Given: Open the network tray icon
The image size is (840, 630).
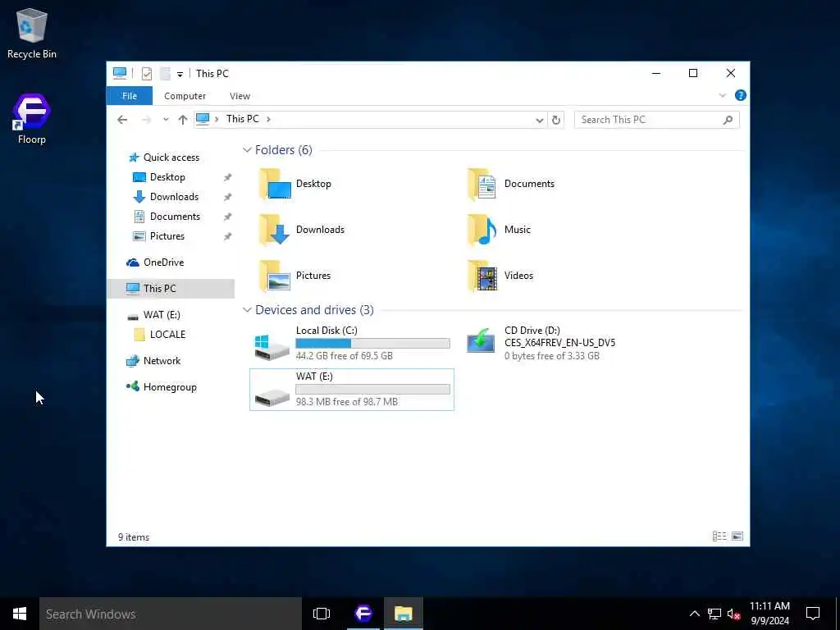Looking at the screenshot, I should click(x=714, y=614).
